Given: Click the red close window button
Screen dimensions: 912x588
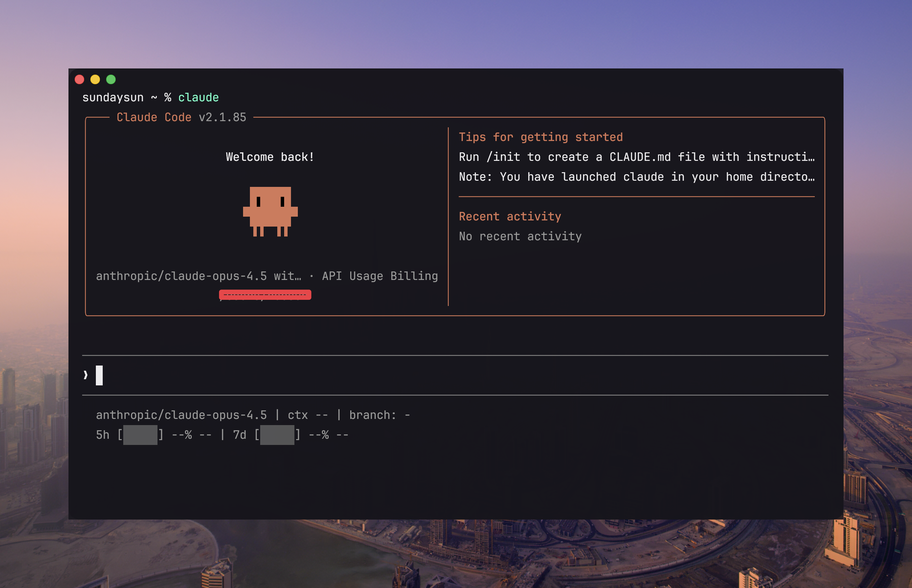Looking at the screenshot, I should [79, 79].
